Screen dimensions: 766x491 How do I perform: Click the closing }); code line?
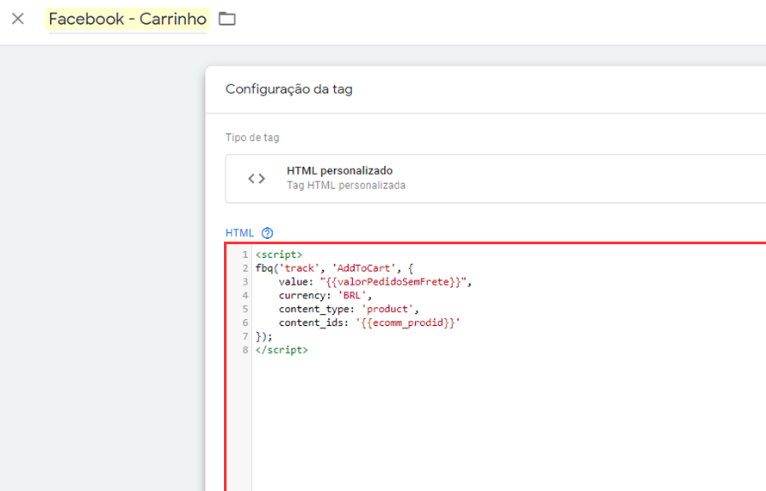pos(264,337)
